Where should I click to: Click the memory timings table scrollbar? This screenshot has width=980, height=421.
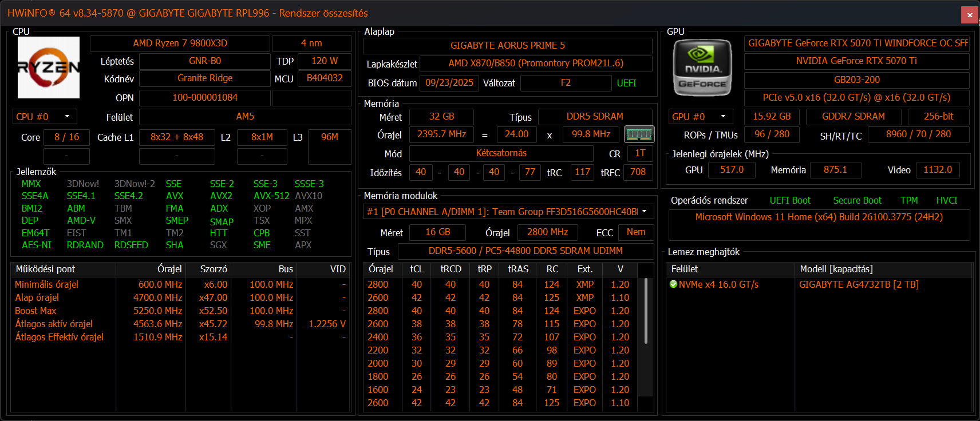(x=646, y=311)
